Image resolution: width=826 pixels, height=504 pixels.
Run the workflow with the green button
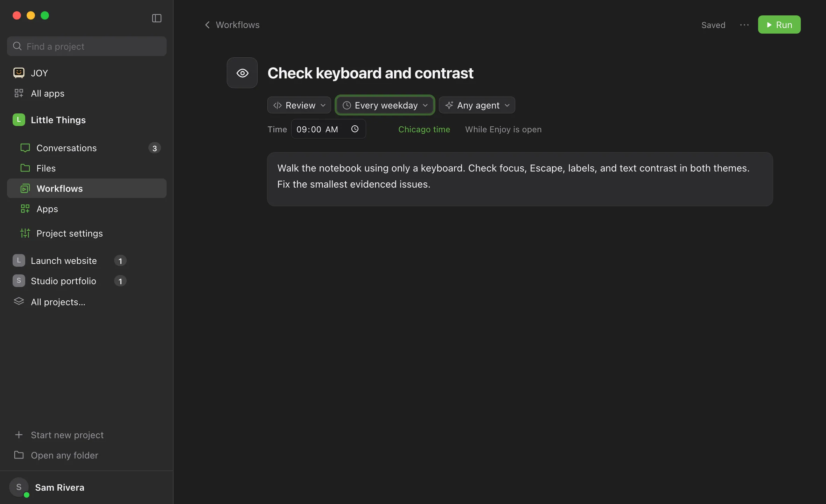coord(779,24)
